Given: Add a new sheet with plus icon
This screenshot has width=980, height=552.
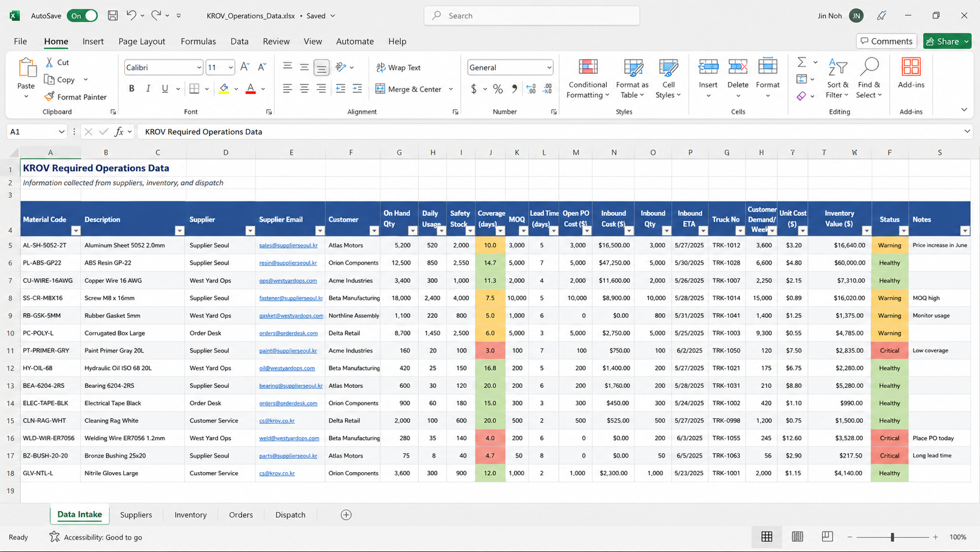Looking at the screenshot, I should pyautogui.click(x=346, y=514).
